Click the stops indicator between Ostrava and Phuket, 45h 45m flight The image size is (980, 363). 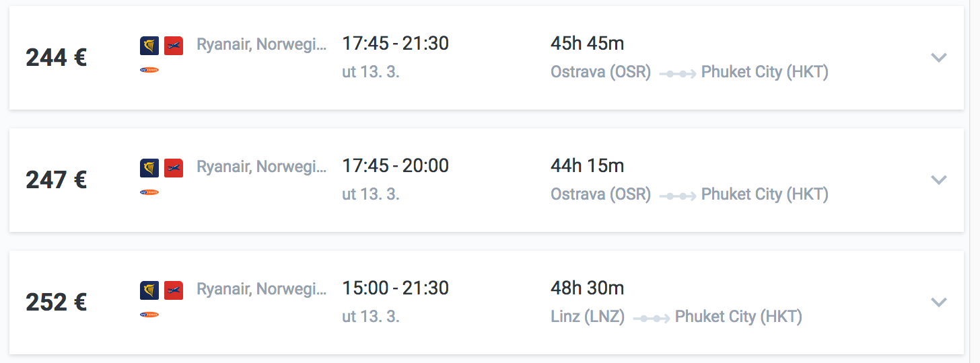pyautogui.click(x=676, y=73)
